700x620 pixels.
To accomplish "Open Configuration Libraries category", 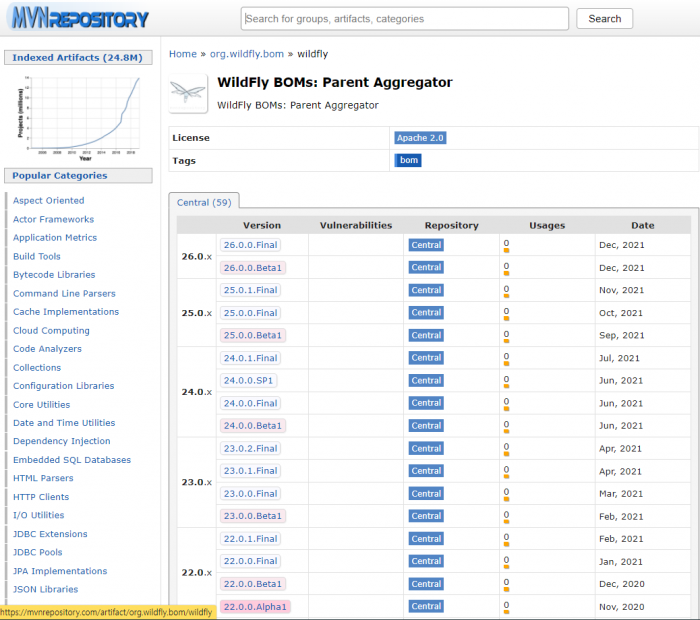I will (63, 386).
